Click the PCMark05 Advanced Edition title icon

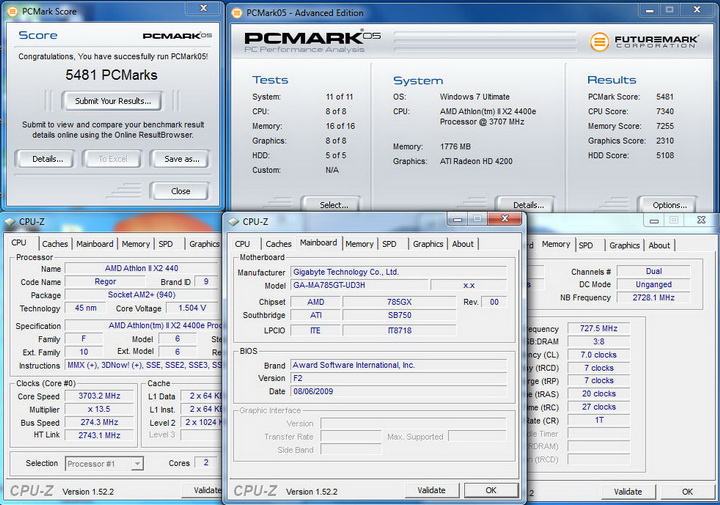point(236,13)
